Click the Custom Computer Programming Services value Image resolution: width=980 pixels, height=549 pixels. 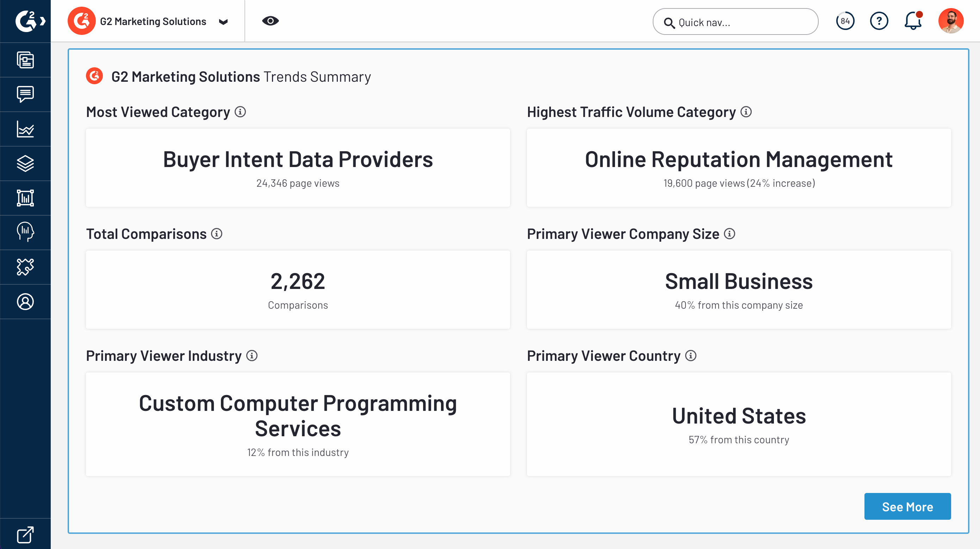pyautogui.click(x=298, y=416)
